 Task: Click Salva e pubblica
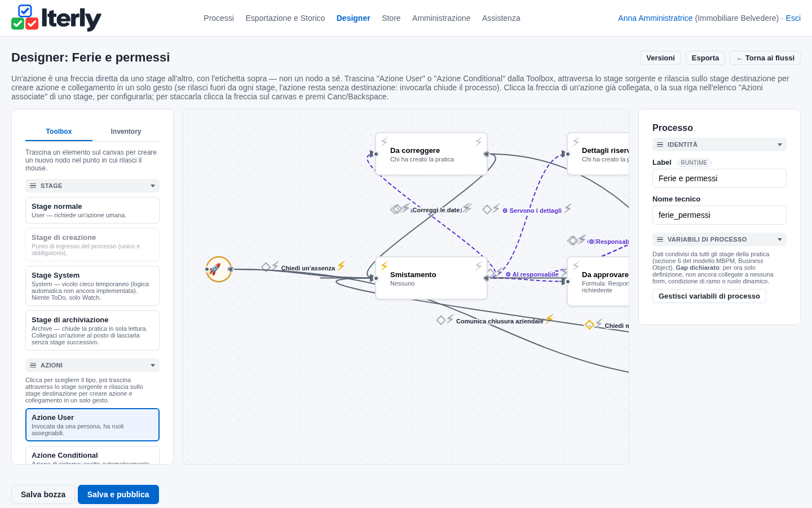(118, 494)
